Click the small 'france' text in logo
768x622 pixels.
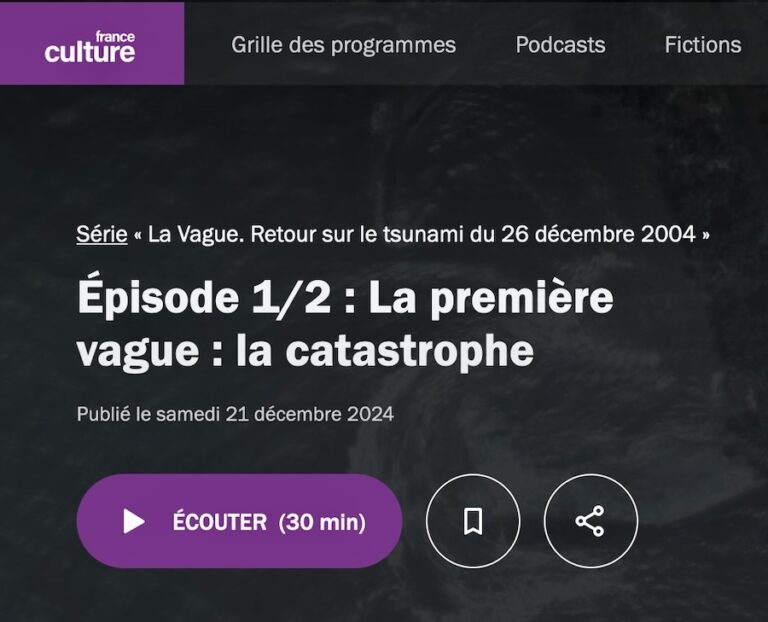click(x=115, y=37)
